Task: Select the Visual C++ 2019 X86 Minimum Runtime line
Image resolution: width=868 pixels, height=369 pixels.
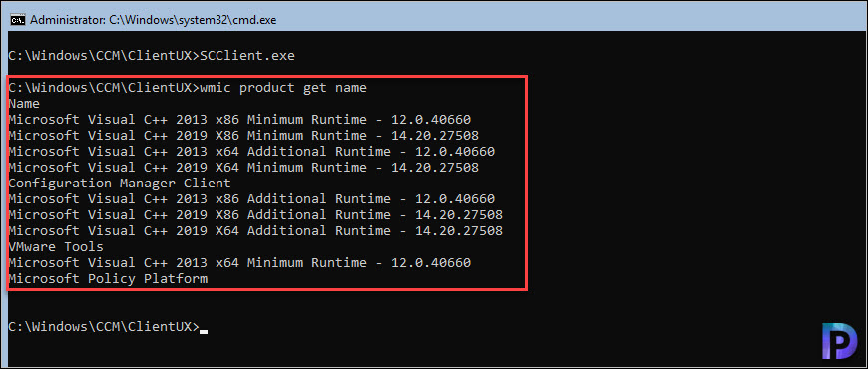Action: point(243,136)
